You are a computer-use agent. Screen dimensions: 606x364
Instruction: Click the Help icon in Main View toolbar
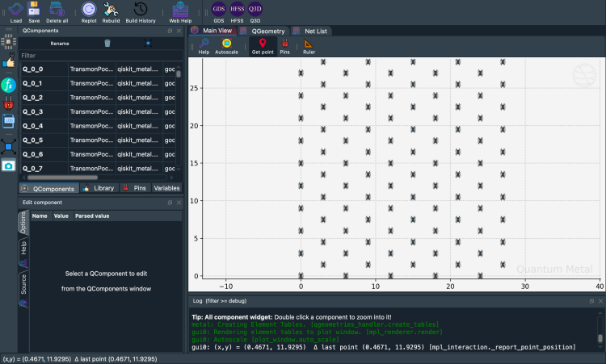click(x=204, y=46)
